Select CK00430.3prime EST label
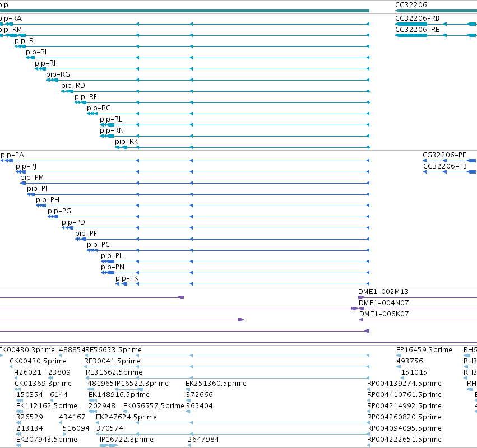Screen dimensions: 477x448 tap(27, 350)
